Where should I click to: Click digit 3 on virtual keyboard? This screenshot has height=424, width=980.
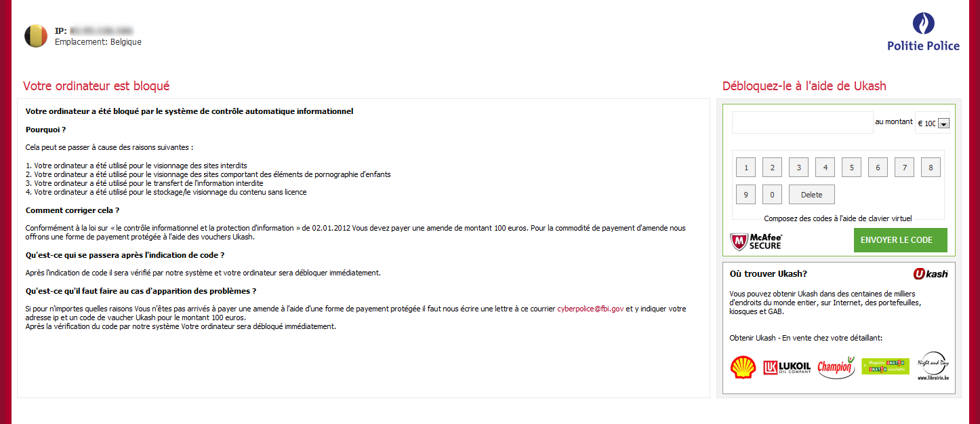click(x=798, y=168)
